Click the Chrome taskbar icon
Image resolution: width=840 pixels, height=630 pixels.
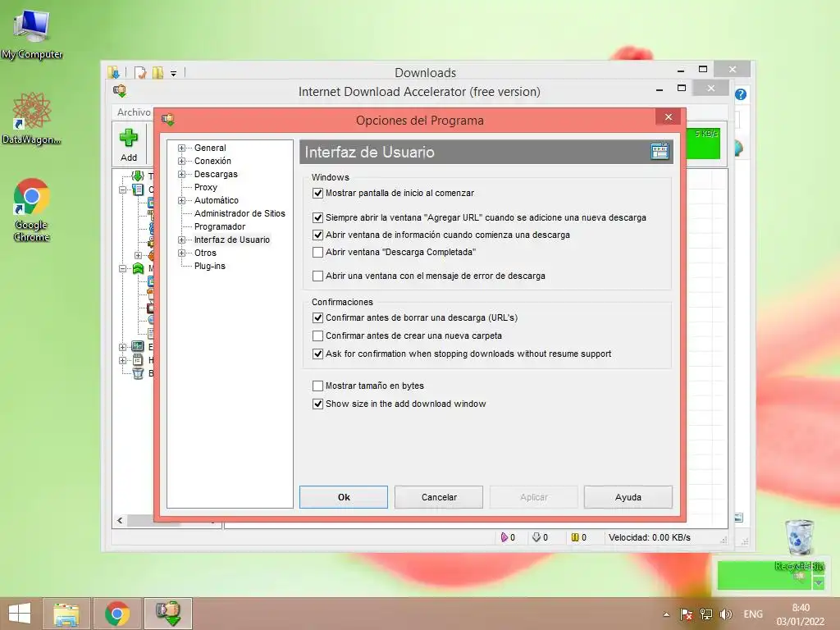117,614
